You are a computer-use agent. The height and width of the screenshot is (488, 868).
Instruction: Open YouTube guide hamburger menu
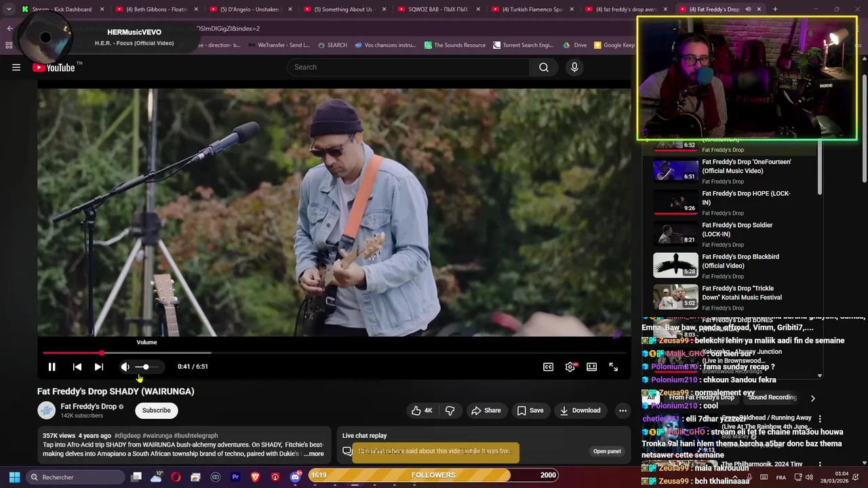point(16,67)
